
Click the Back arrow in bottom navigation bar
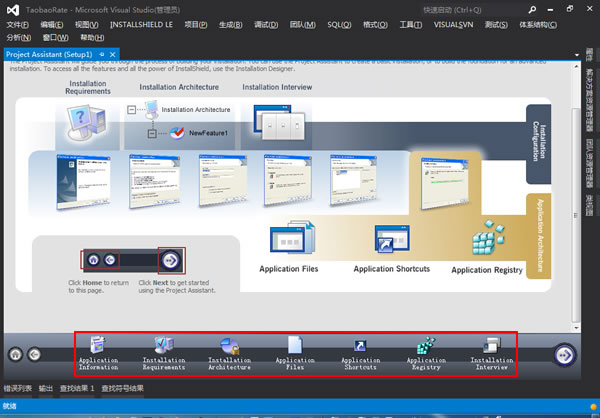click(x=34, y=354)
